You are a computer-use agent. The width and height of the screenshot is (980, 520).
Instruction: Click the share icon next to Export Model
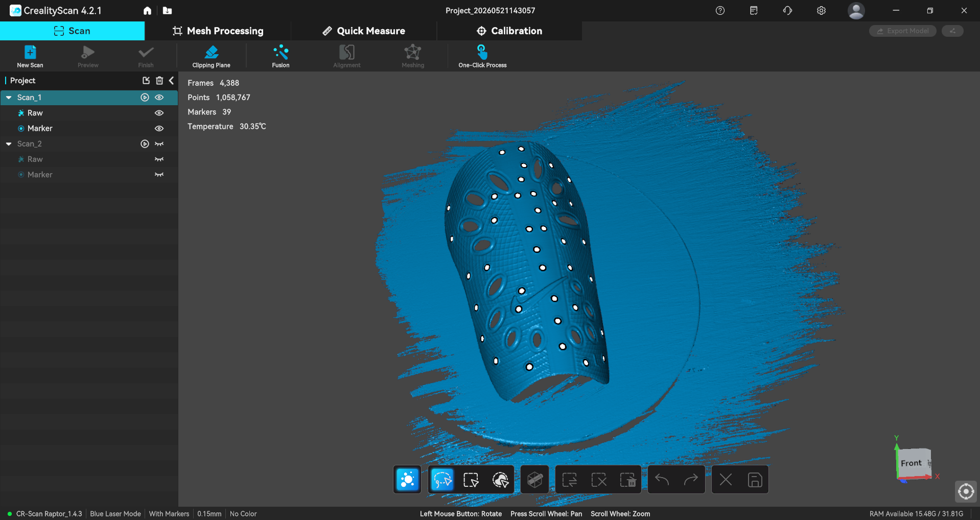coord(952,31)
